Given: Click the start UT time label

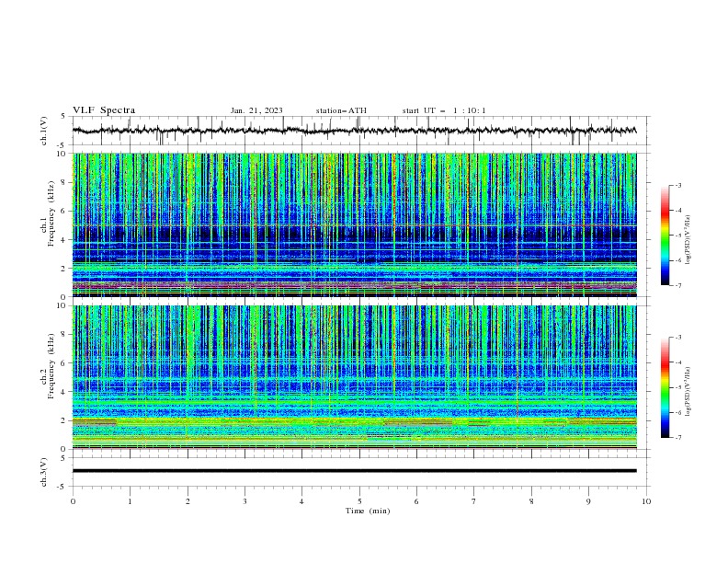Looking at the screenshot, I should (444, 110).
